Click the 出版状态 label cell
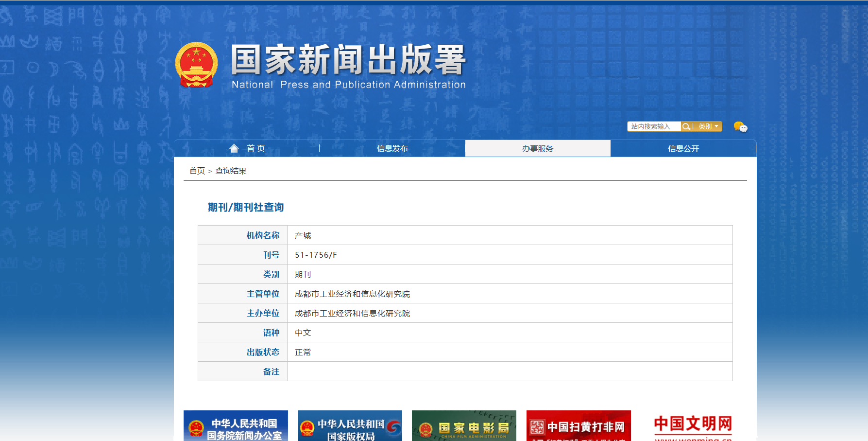This screenshot has width=868, height=441. click(243, 352)
